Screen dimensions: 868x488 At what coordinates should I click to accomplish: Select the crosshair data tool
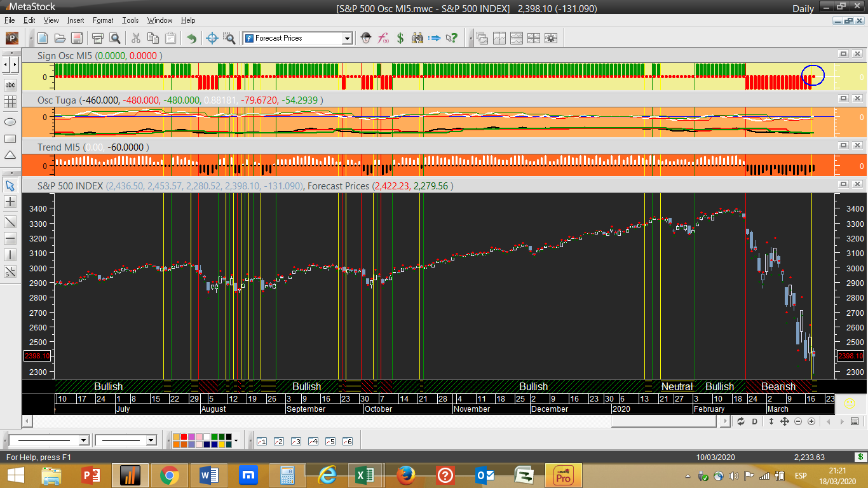tap(212, 38)
